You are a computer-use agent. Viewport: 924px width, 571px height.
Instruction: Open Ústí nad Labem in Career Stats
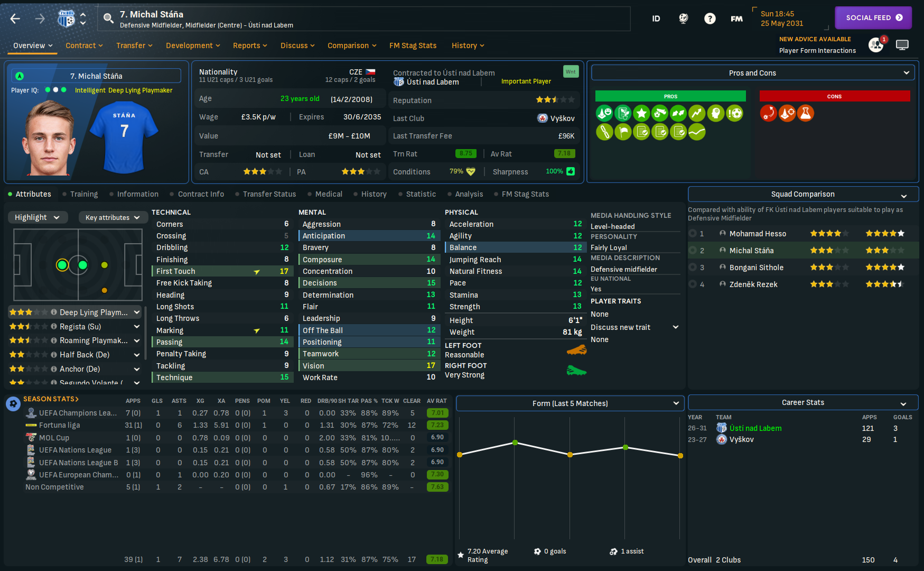point(755,428)
